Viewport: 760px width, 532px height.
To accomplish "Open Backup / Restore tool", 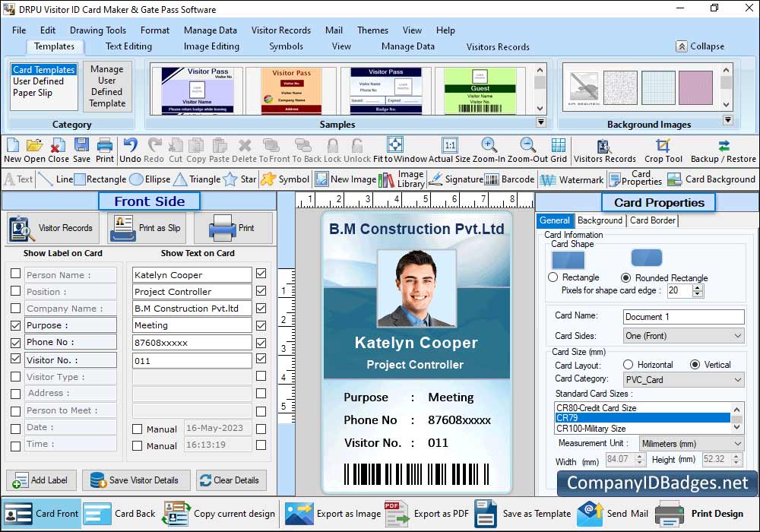I will click(x=723, y=150).
